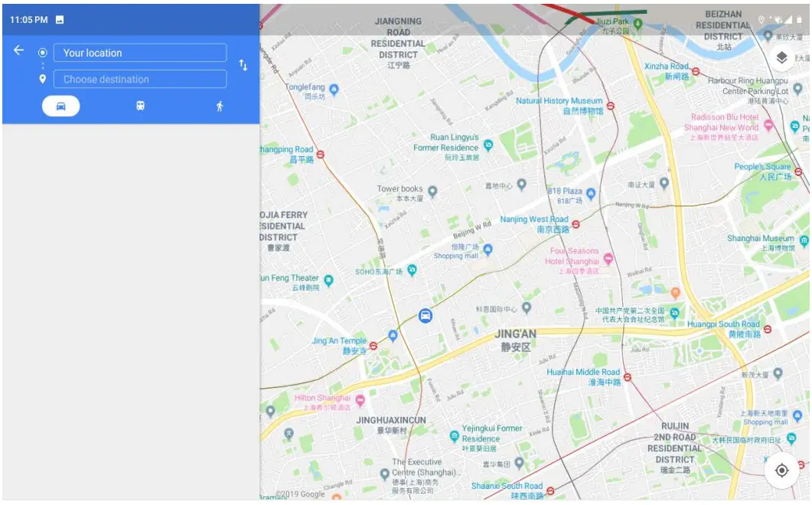Viewport: 812px width, 505px height.
Task: Swap start and destination with arrows icon
Action: [243, 65]
